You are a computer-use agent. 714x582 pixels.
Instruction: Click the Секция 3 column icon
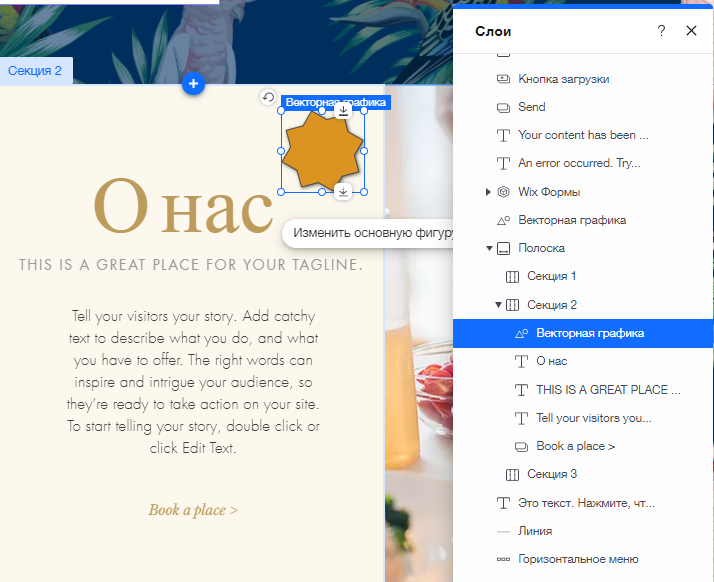coord(512,475)
